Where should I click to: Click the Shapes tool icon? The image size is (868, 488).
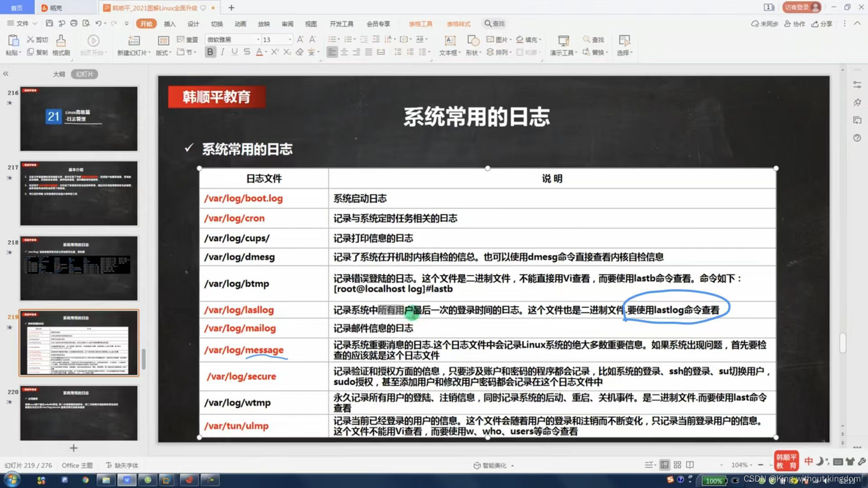473,41
